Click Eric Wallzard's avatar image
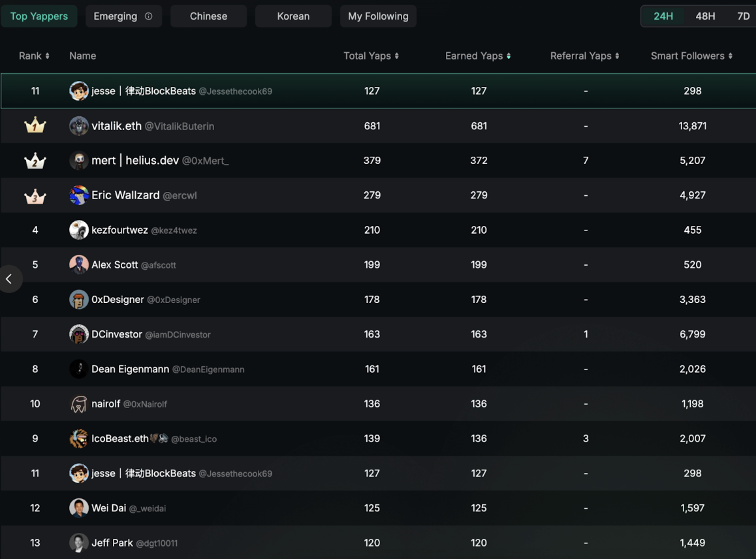 tap(79, 195)
